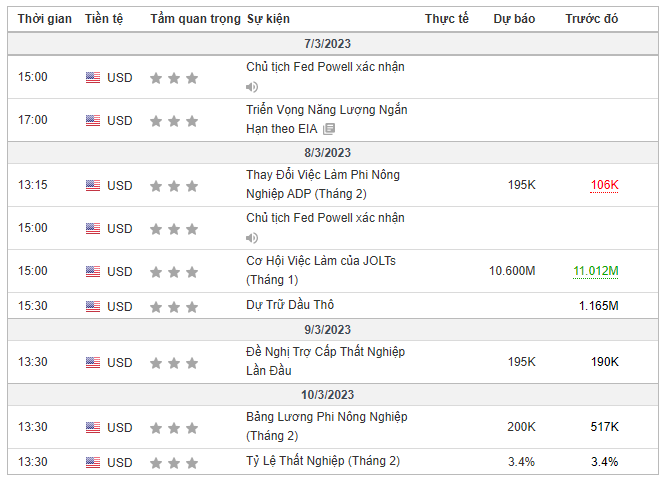Viewport: 670px width, 481px height.
Task: Open Thay Đổi Việc Làm Phi Nông Nghiệp ADP
Action: (x=323, y=184)
